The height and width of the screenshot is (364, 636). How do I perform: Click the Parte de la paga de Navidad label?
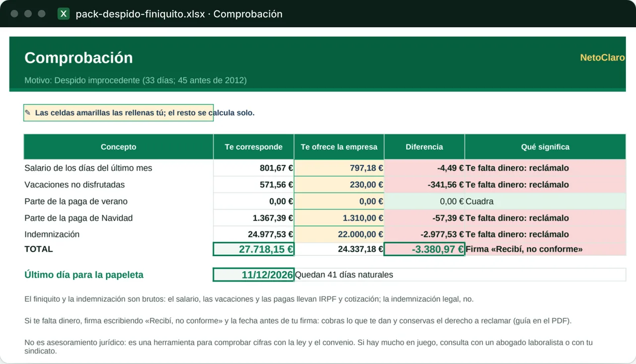[x=79, y=218]
